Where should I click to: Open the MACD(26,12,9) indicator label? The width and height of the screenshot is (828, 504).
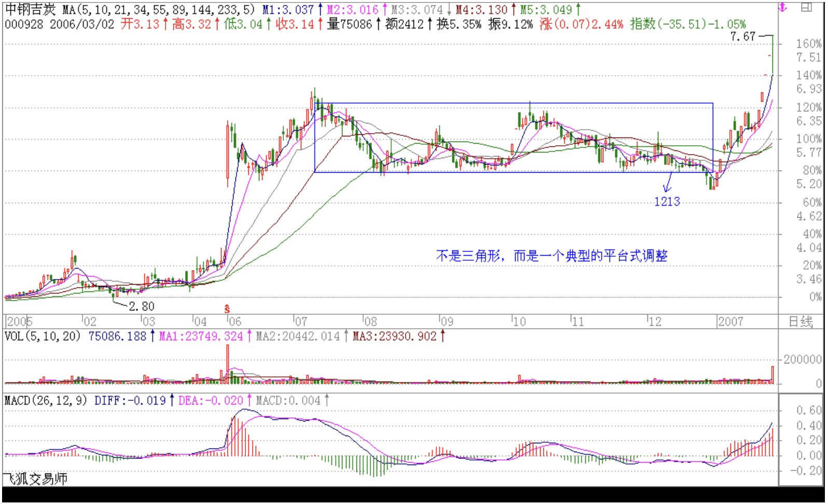(46, 400)
